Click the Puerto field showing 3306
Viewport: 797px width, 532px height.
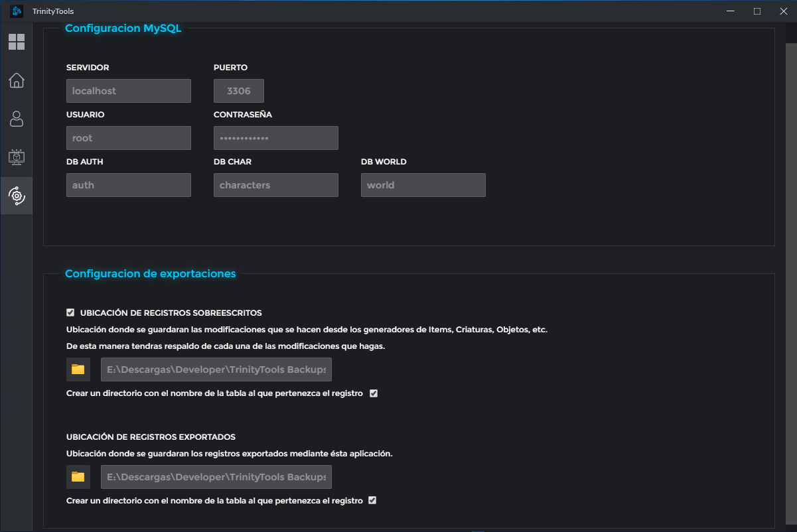pos(239,91)
